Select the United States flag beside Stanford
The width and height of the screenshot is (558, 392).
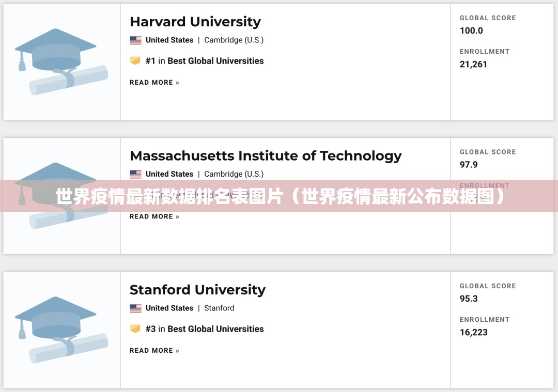(135, 308)
